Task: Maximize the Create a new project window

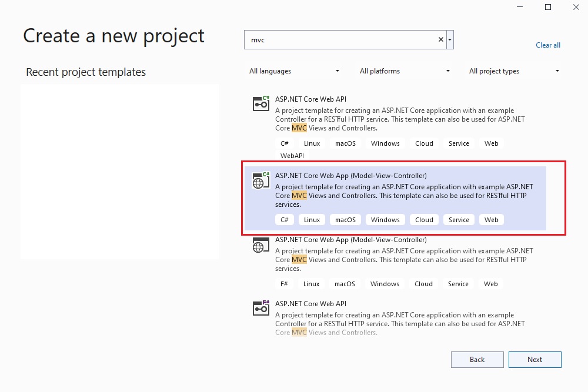Action: (548, 7)
